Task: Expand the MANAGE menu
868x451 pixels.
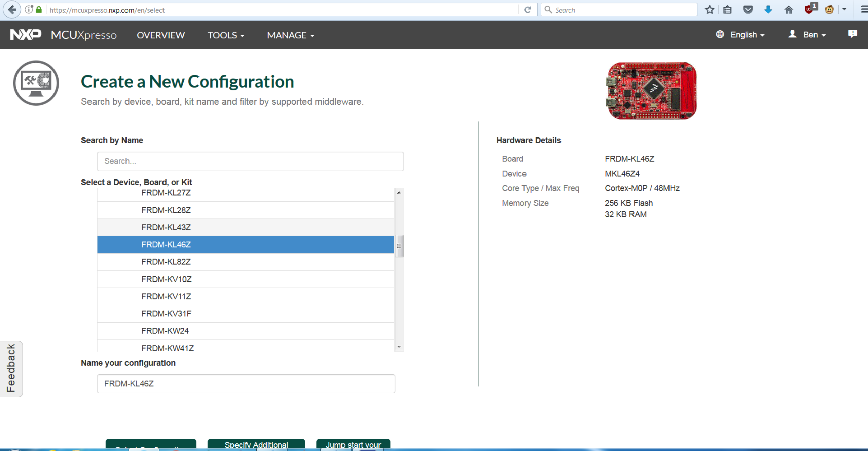Action: (290, 35)
